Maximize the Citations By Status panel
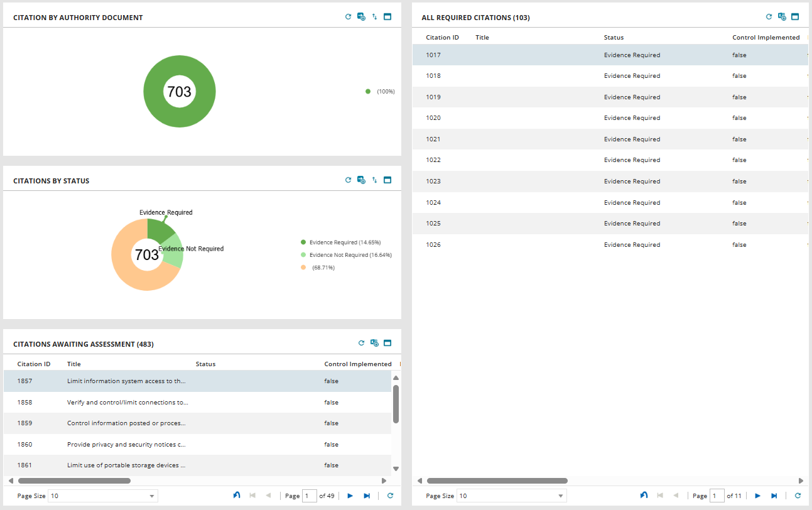812x510 pixels. (387, 179)
